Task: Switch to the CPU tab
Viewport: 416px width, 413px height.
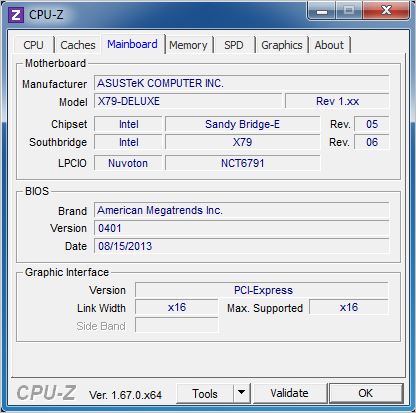Action: [34, 45]
